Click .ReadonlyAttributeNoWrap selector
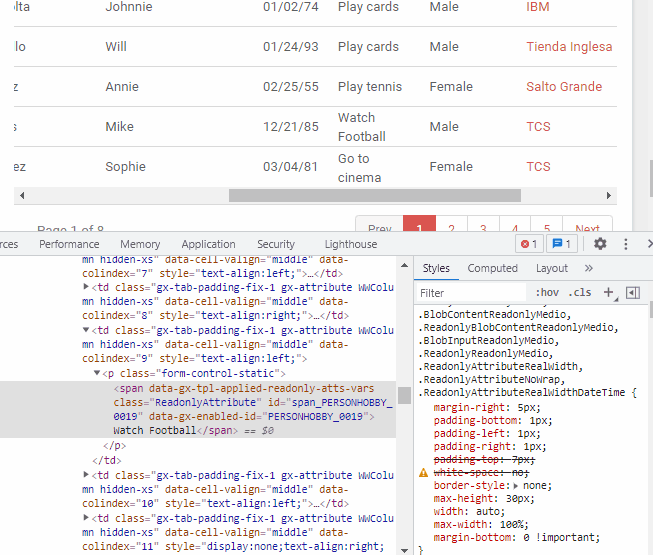This screenshot has height=555, width=653. tap(491, 379)
